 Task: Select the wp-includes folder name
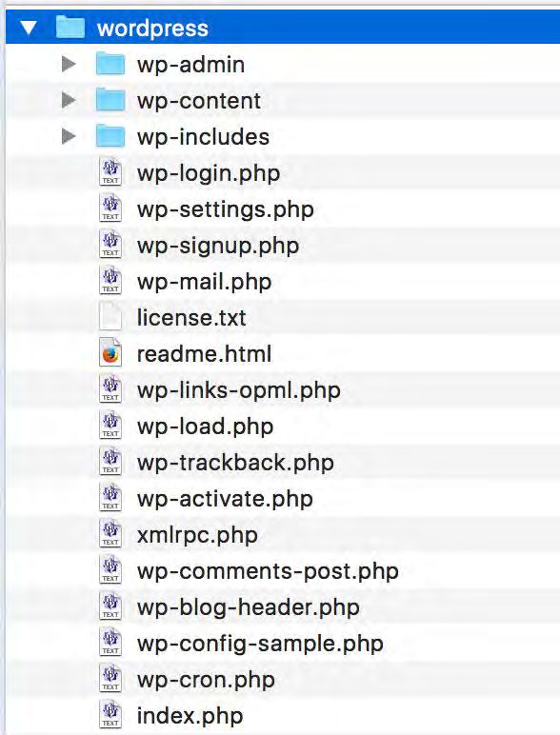pos(203,137)
